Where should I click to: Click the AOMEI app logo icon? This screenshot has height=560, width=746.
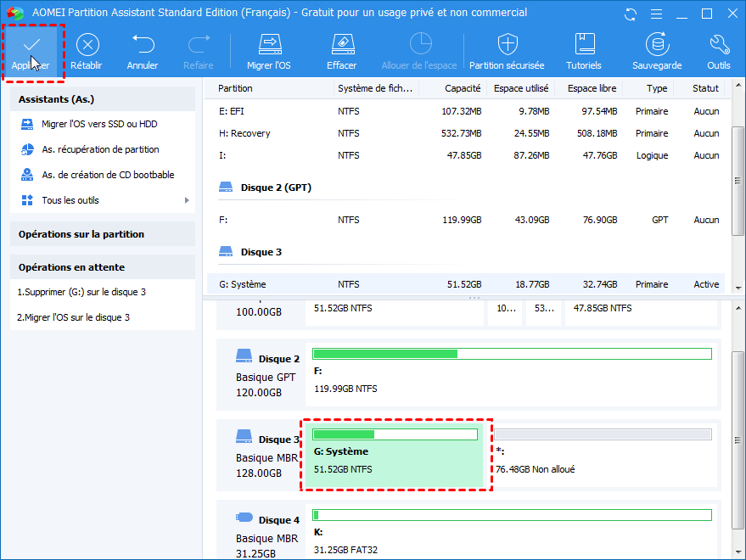point(15,13)
